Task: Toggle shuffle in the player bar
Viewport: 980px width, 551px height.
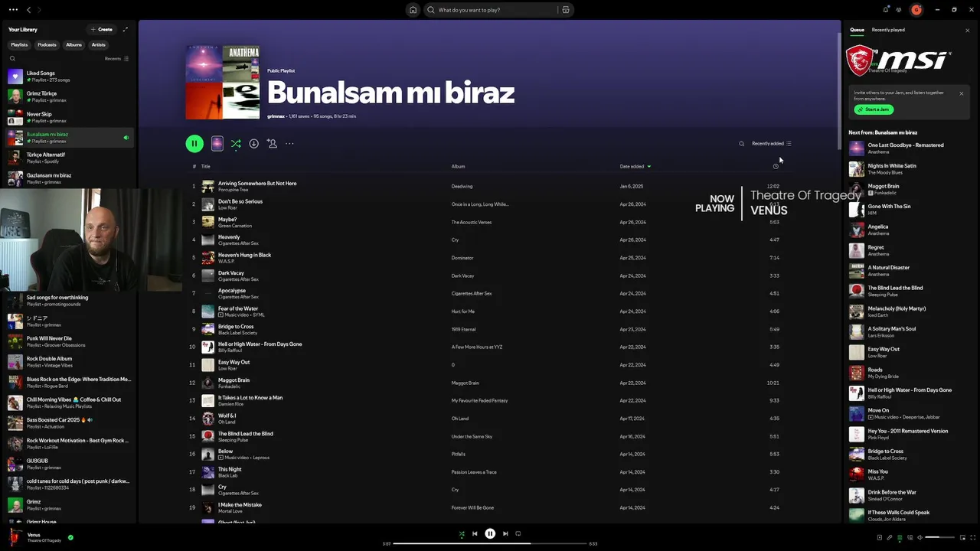Action: point(462,534)
